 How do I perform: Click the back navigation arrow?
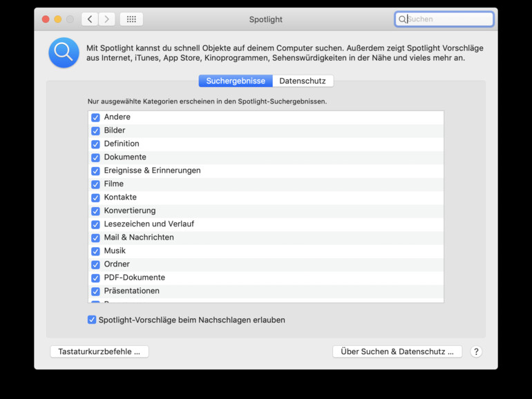tap(90, 19)
